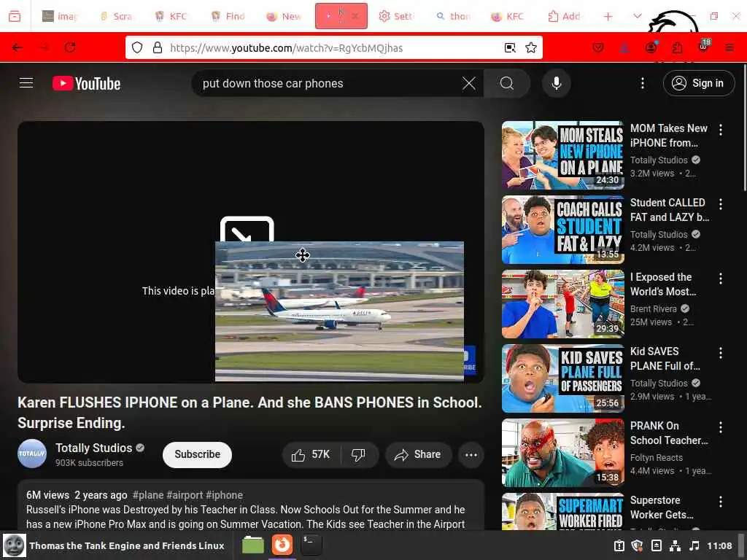Click the picture-in-picture airplane video window
This screenshot has height=560, width=747.
(339, 311)
